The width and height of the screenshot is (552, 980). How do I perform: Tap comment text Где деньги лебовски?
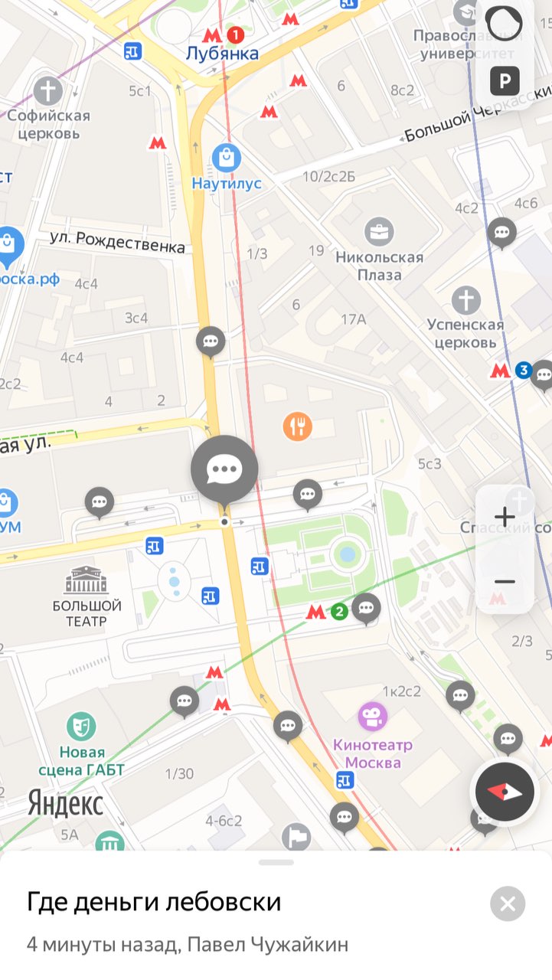pos(155,902)
